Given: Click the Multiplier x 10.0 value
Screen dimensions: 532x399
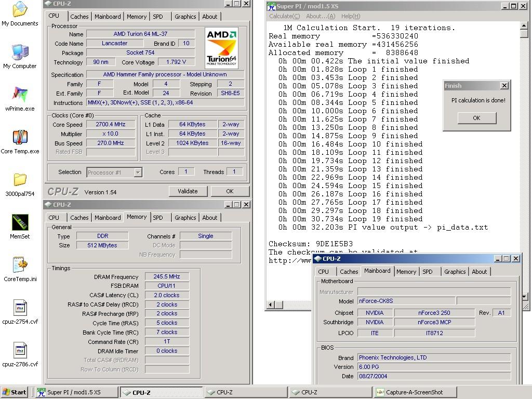Looking at the screenshot, I should [x=111, y=134].
